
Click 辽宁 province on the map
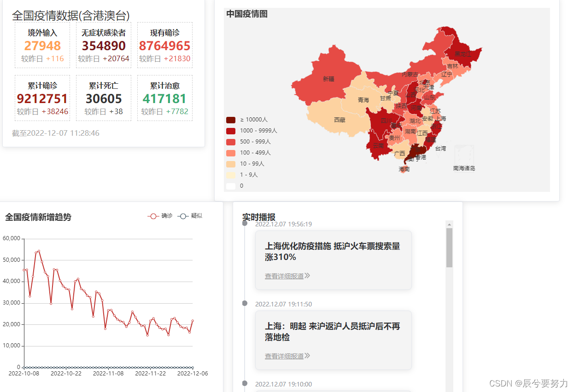coord(446,74)
